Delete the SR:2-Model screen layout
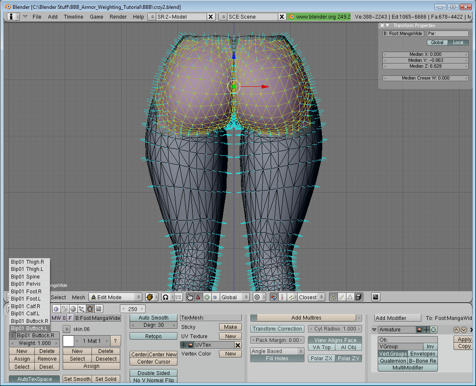This screenshot has height=386, width=476. coord(211,17)
